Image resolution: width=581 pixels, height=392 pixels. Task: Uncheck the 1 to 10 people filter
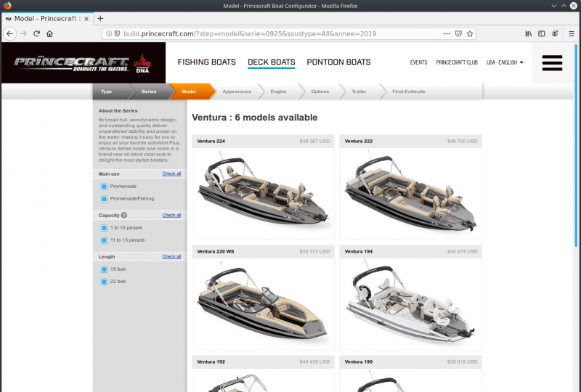104,228
